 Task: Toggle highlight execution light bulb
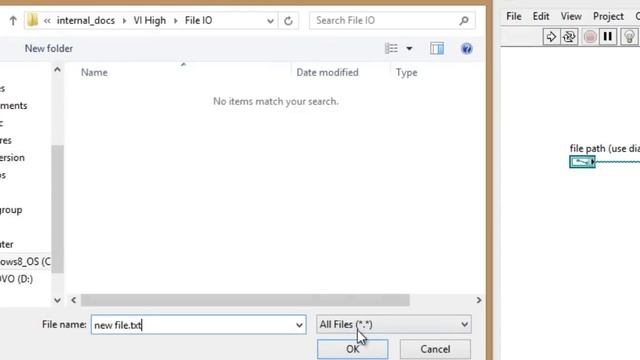click(x=629, y=37)
